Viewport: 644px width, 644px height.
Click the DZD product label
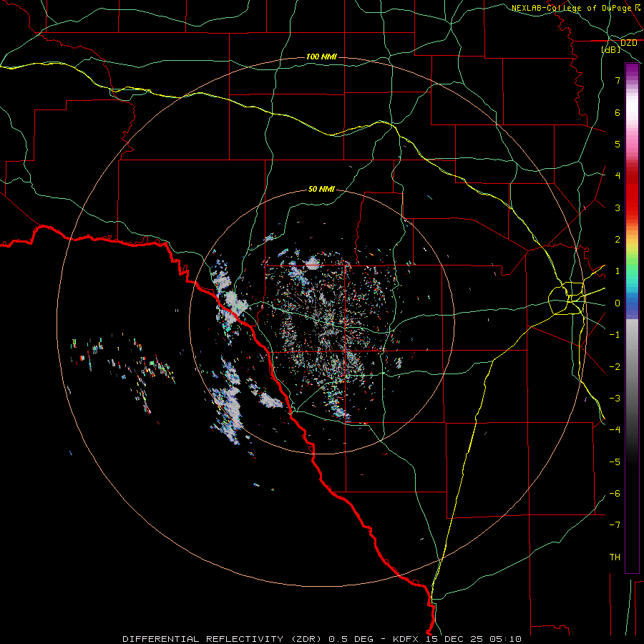click(628, 43)
